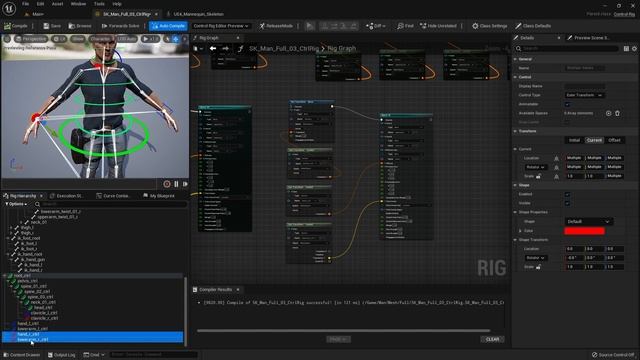Open Rig Hierarchy Options dropdown

coord(16,204)
